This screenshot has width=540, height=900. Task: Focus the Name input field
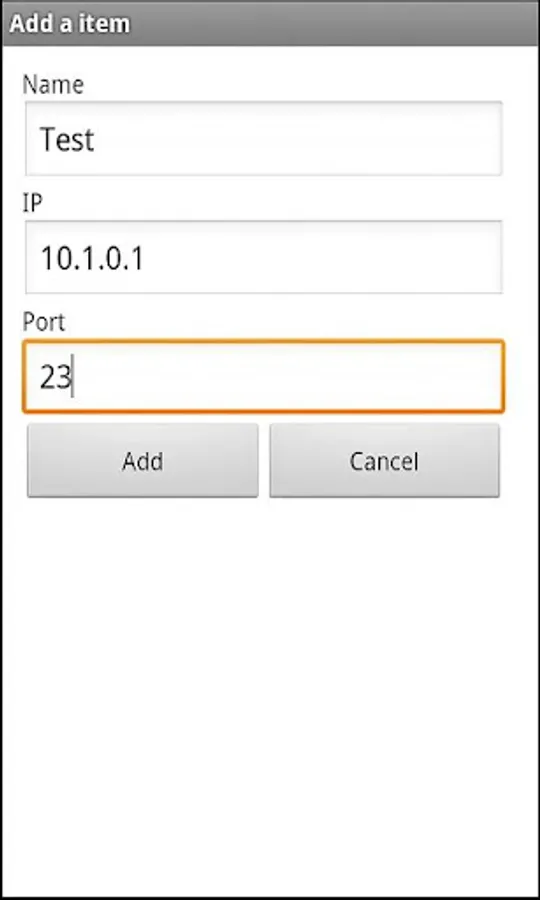tap(264, 138)
